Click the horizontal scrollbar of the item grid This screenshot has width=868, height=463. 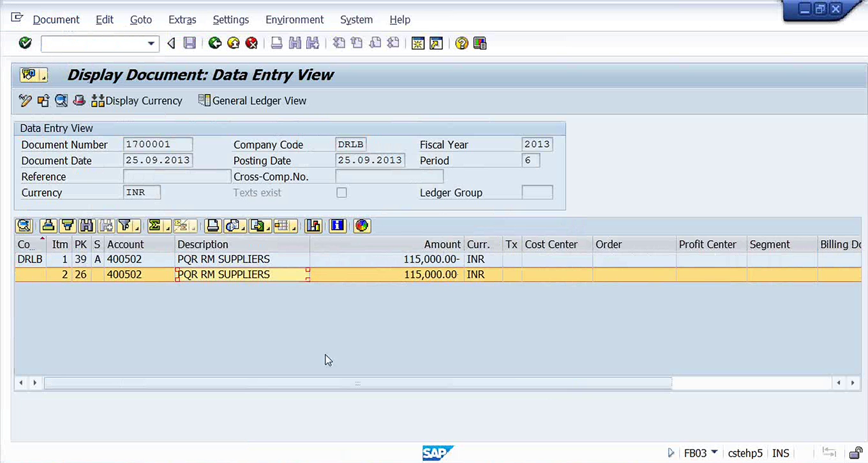pyautogui.click(x=357, y=383)
